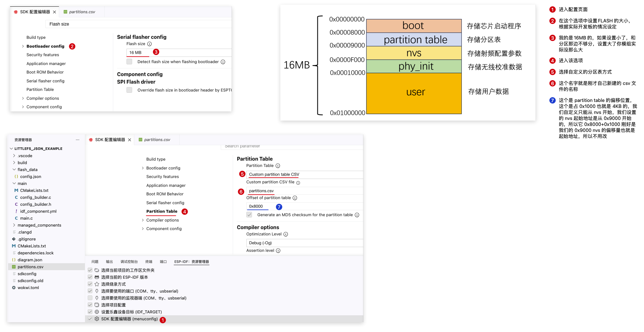
Task: Toggle checkbox for 选择当前项目的工作区文件夹
Action: [90, 270]
